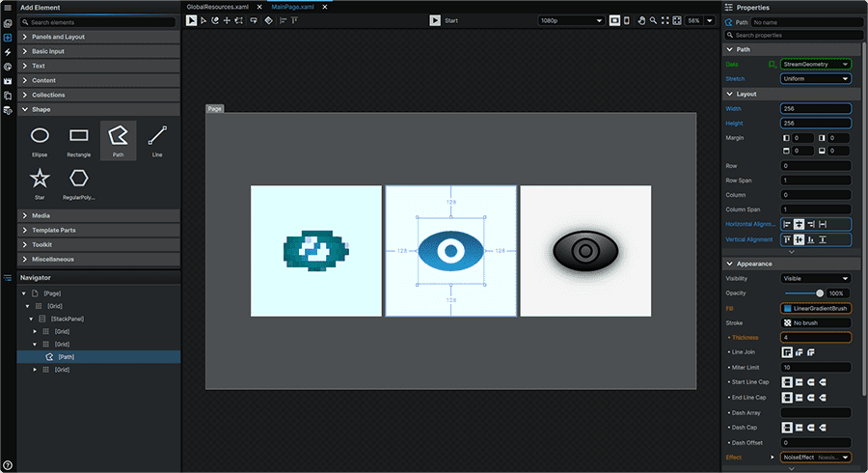Viewport: 868px width, 473px height.
Task: Click the Width value field
Action: tap(815, 108)
